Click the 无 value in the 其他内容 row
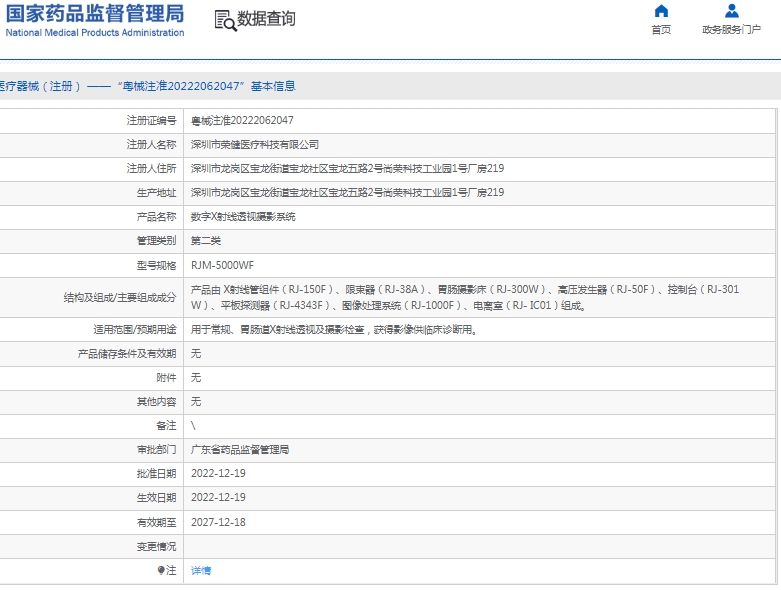 click(x=196, y=402)
